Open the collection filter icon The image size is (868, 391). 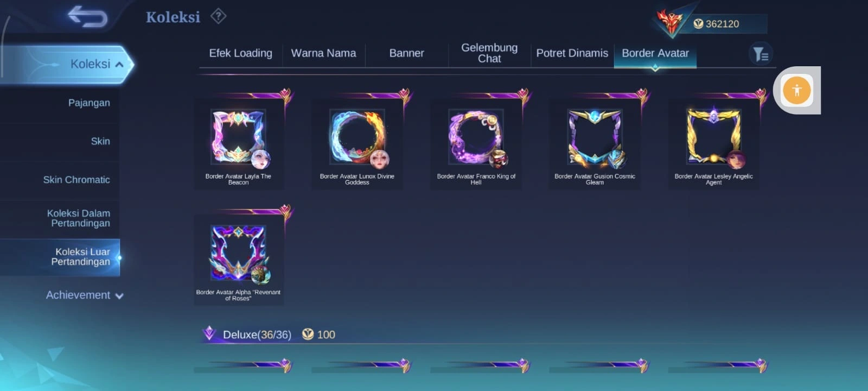click(x=761, y=54)
